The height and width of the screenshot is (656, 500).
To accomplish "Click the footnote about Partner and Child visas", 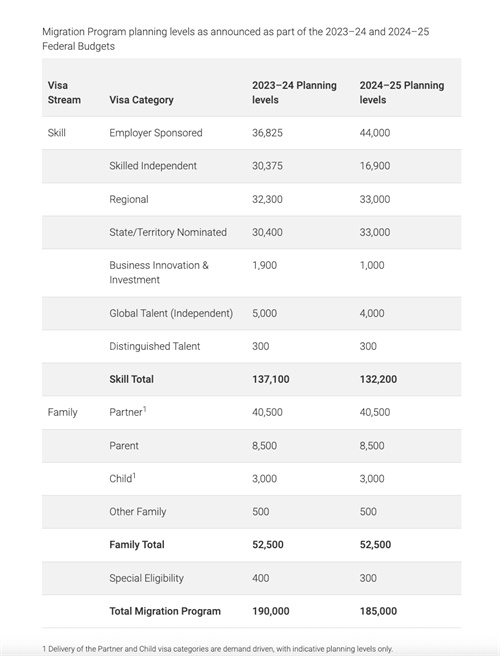I will (218, 649).
